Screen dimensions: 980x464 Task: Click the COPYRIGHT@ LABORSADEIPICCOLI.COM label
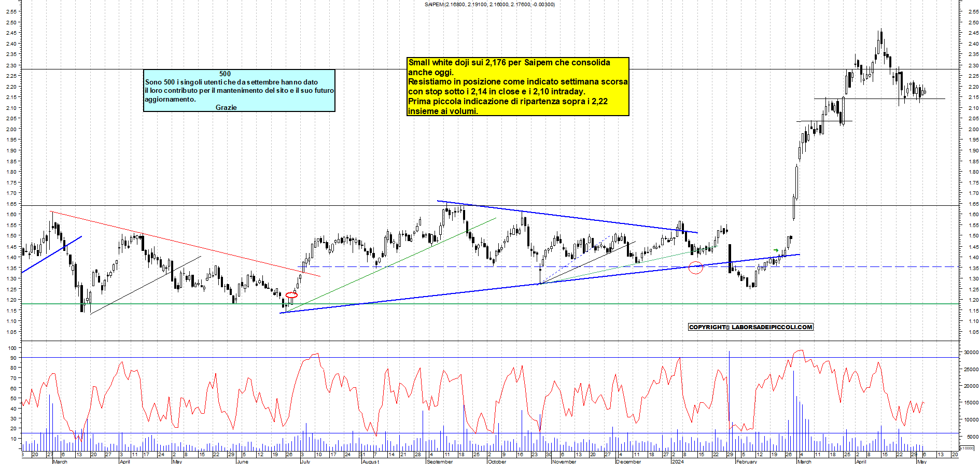point(751,327)
